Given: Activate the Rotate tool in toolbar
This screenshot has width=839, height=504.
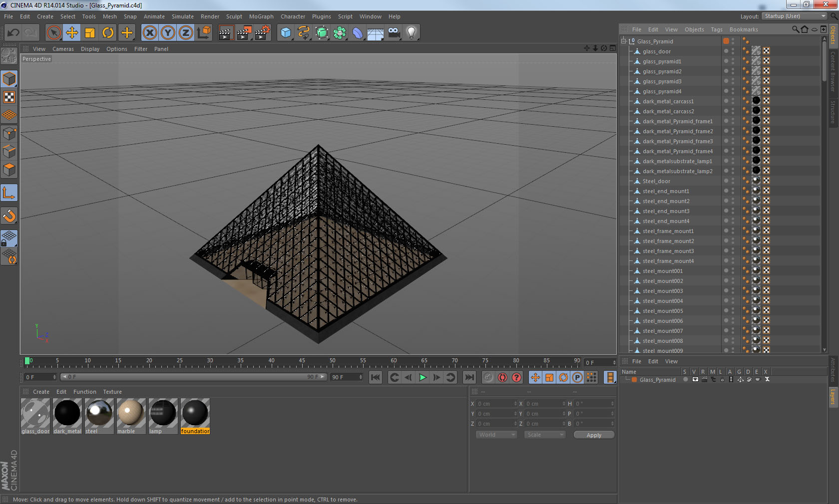Looking at the screenshot, I should [x=108, y=33].
